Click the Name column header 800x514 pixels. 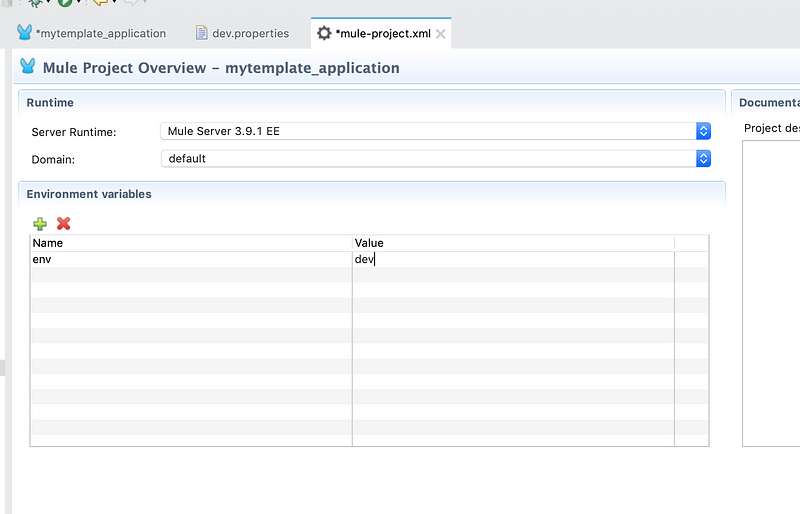[x=191, y=243]
